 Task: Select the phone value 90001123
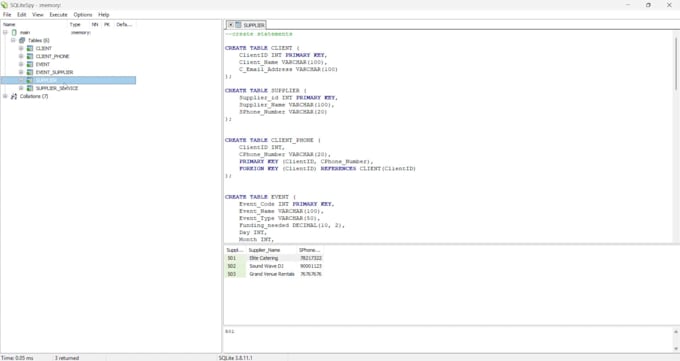[x=310, y=266]
